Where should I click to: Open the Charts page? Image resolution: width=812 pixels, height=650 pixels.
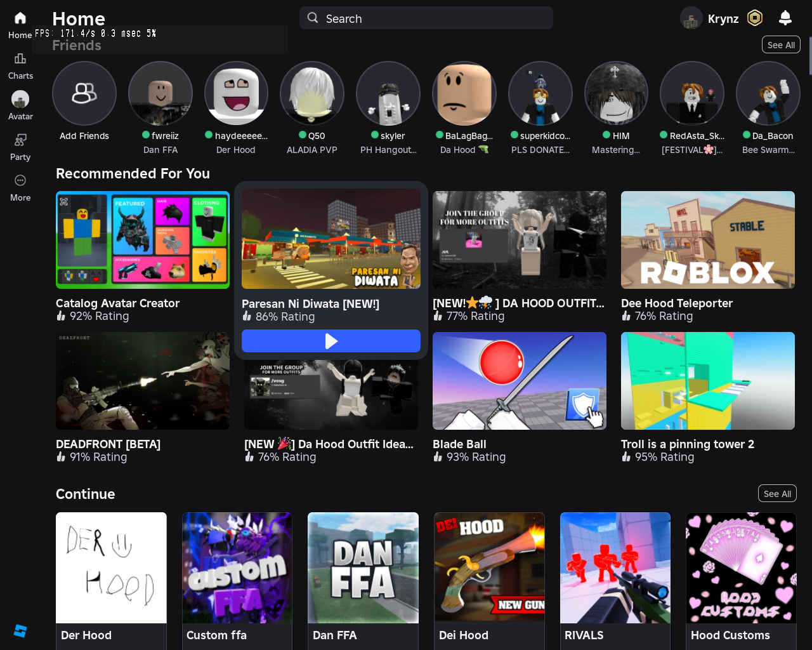[20, 66]
